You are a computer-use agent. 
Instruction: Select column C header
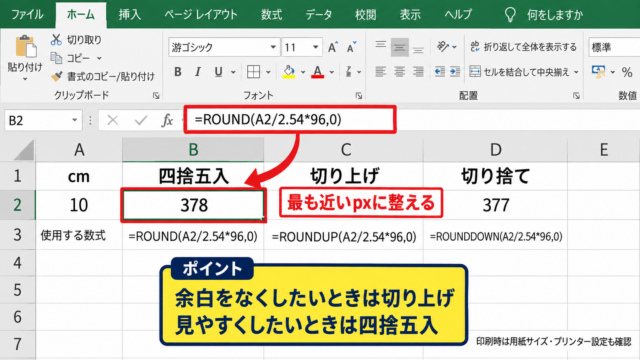pos(344,149)
